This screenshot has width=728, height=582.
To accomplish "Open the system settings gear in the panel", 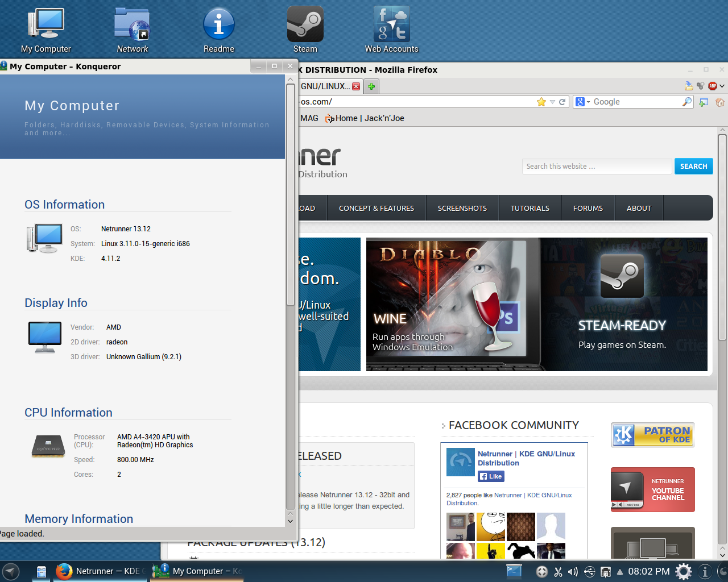I will 684,571.
